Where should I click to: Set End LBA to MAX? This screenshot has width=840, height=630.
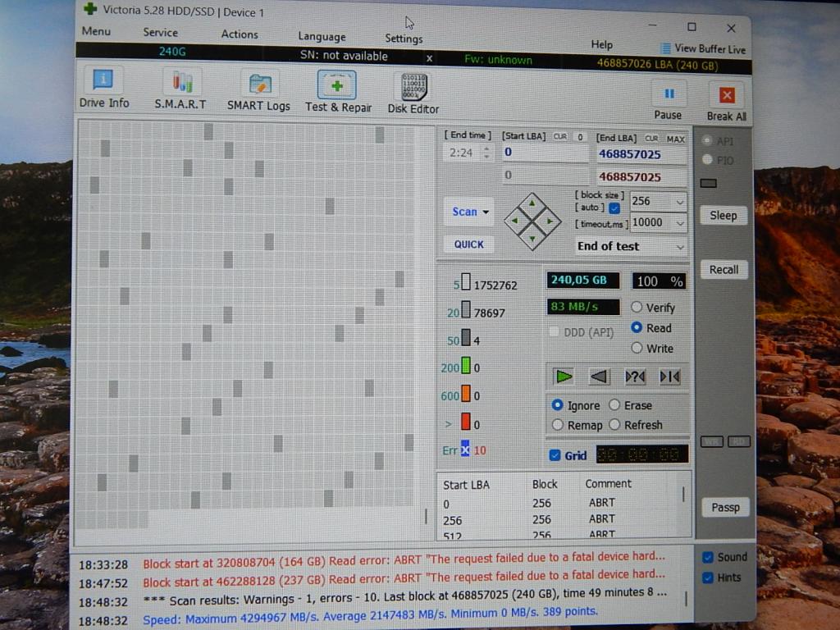point(676,139)
